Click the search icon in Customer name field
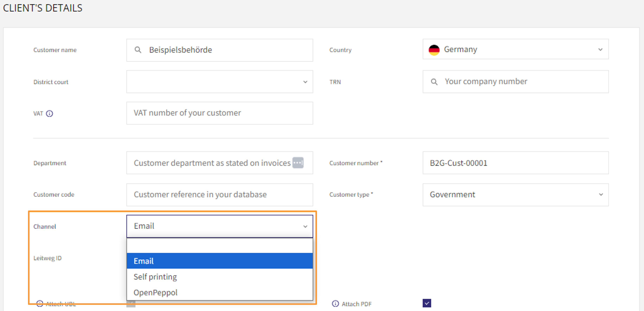 click(x=138, y=50)
